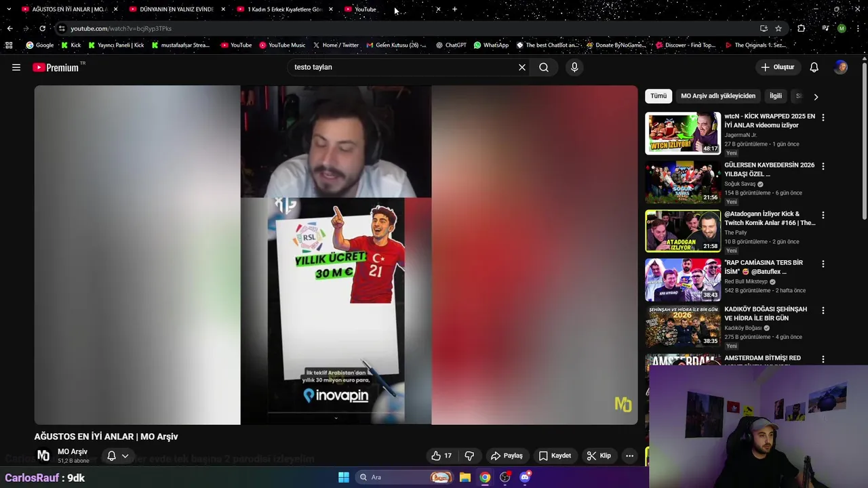
Task: Open options for Gülersen Kaybedersin video
Action: point(823,166)
